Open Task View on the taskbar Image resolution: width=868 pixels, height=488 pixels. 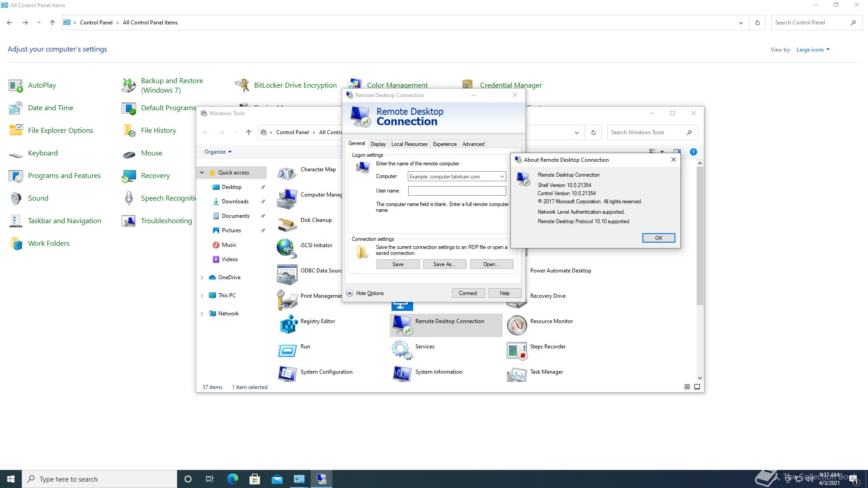209,479
